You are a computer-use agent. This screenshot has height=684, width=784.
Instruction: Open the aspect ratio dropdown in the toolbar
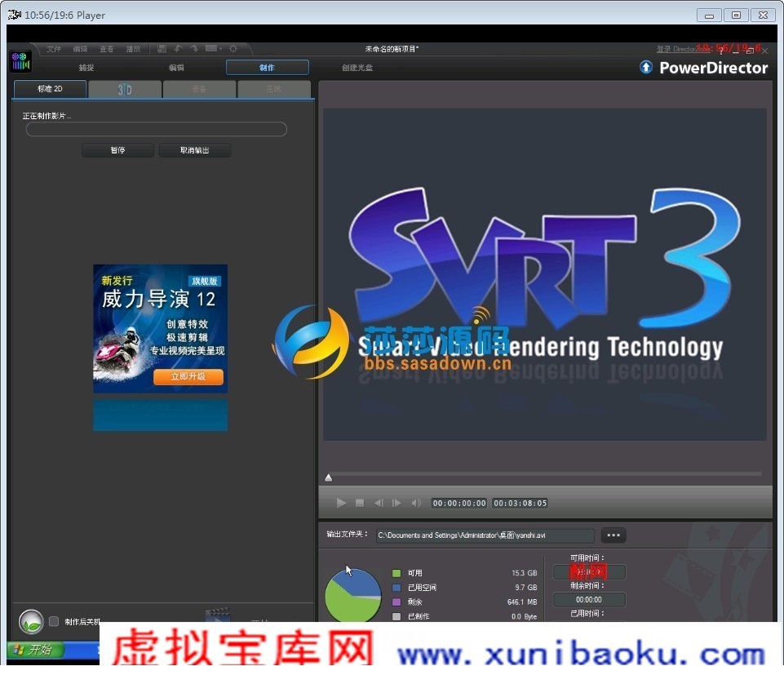[214, 48]
